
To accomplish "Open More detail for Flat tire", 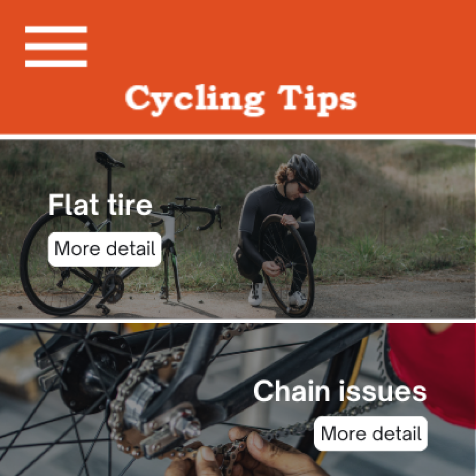I will coord(104,249).
